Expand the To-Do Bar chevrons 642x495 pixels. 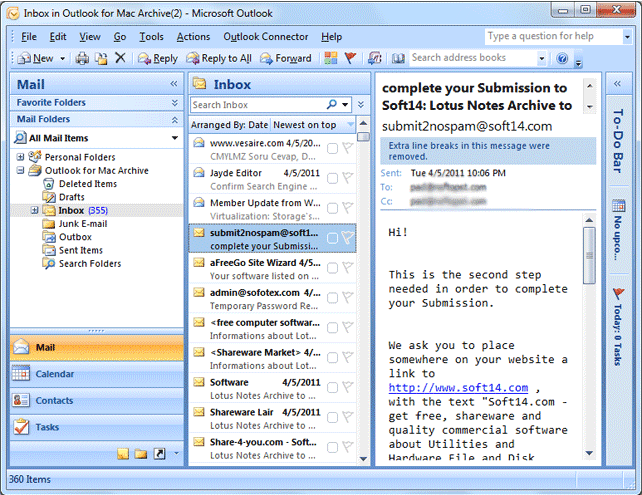pos(617,84)
